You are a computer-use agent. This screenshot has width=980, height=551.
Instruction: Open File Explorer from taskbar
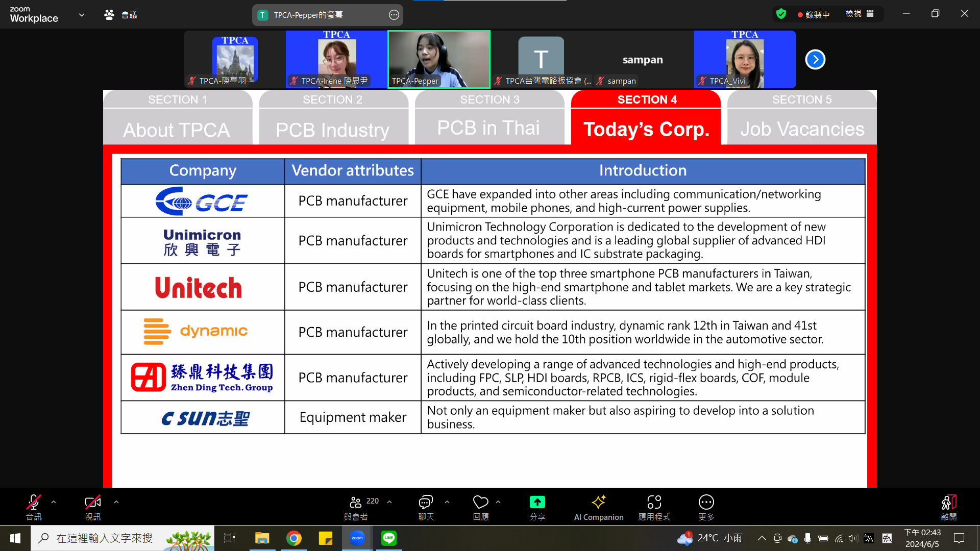(x=262, y=538)
